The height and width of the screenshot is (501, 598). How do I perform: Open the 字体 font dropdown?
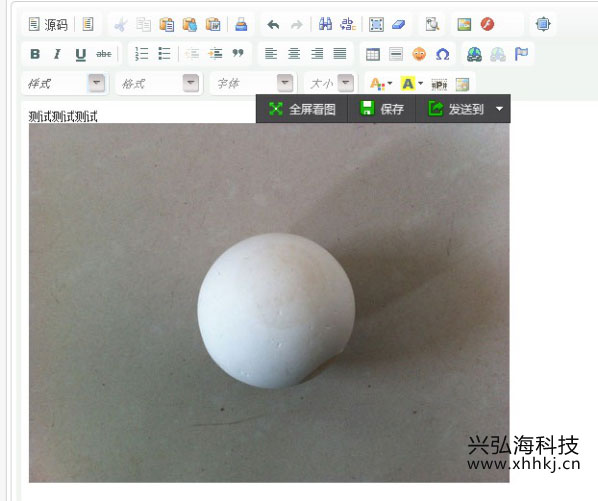(x=253, y=83)
